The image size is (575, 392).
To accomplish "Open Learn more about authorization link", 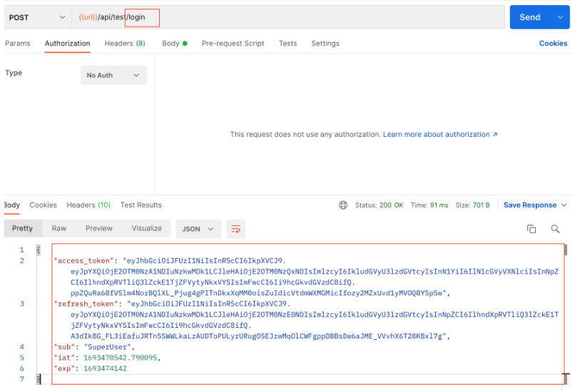I will (440, 134).
